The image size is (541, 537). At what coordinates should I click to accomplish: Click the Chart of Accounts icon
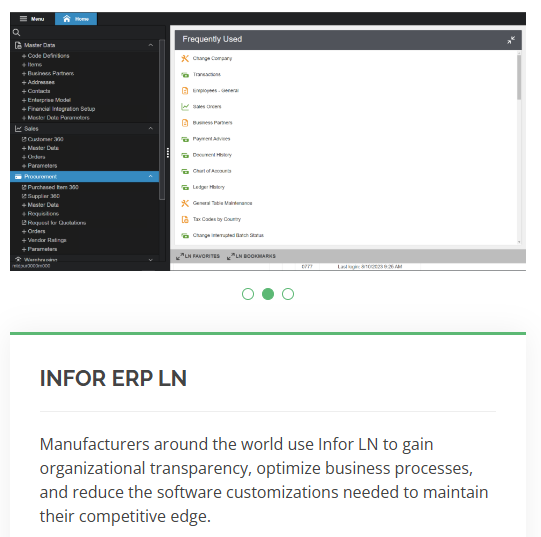coord(185,171)
